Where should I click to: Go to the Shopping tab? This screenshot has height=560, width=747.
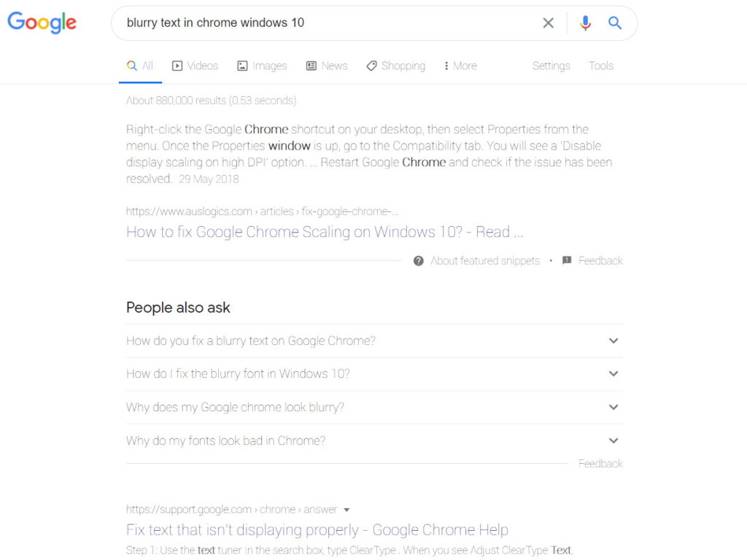coord(395,66)
